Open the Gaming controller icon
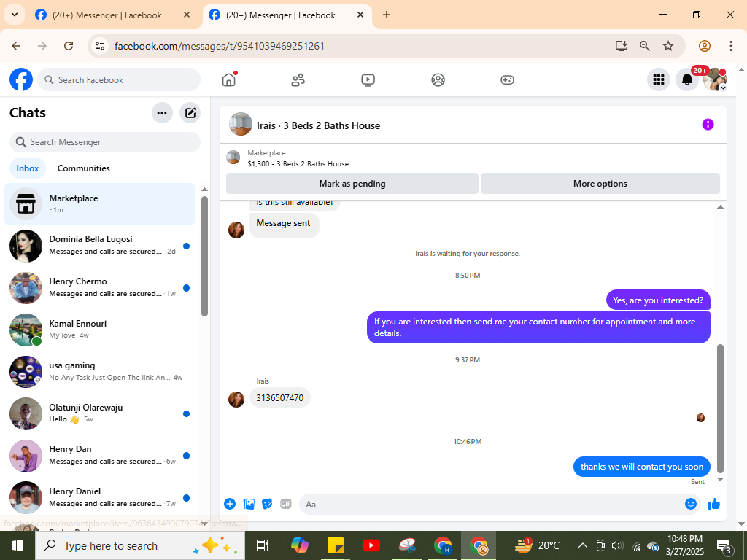 507,80
